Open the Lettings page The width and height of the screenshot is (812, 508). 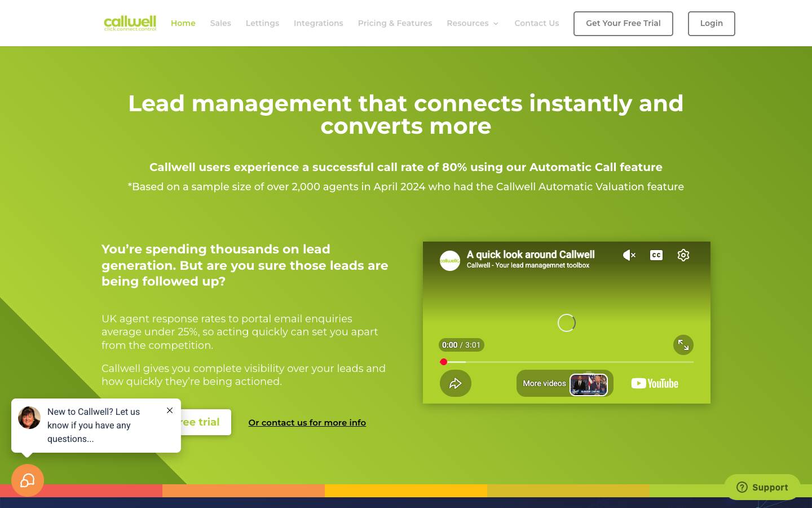[x=262, y=23]
